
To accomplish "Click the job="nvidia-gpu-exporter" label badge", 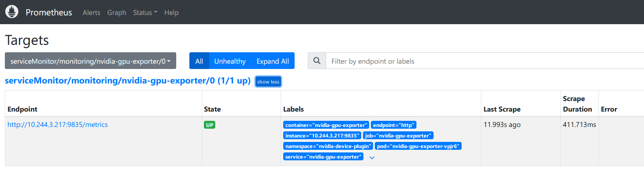I will click(x=398, y=136).
